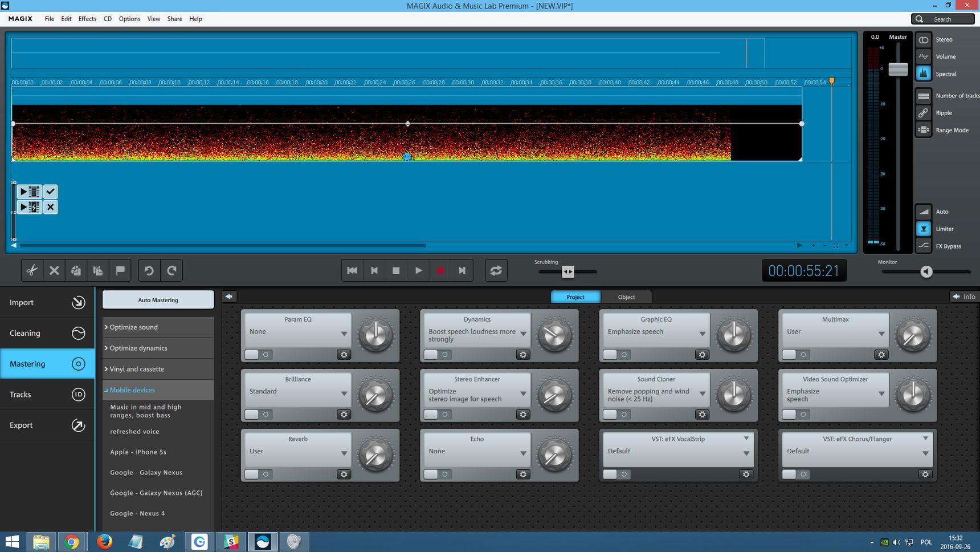The width and height of the screenshot is (980, 552).
Task: Click the Master volume fader
Action: [898, 69]
